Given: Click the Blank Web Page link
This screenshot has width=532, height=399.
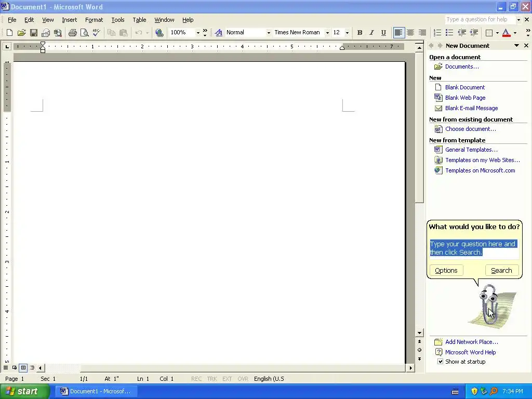Looking at the screenshot, I should [465, 98].
